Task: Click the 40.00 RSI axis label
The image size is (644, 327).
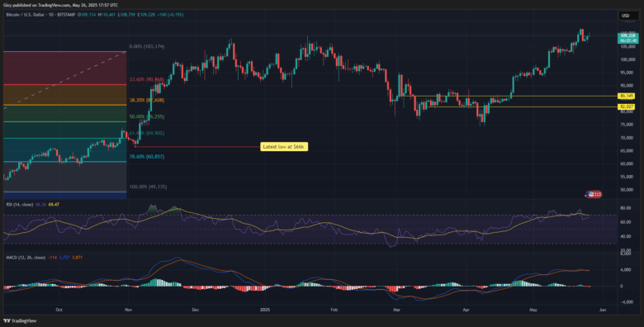Action: (626, 236)
